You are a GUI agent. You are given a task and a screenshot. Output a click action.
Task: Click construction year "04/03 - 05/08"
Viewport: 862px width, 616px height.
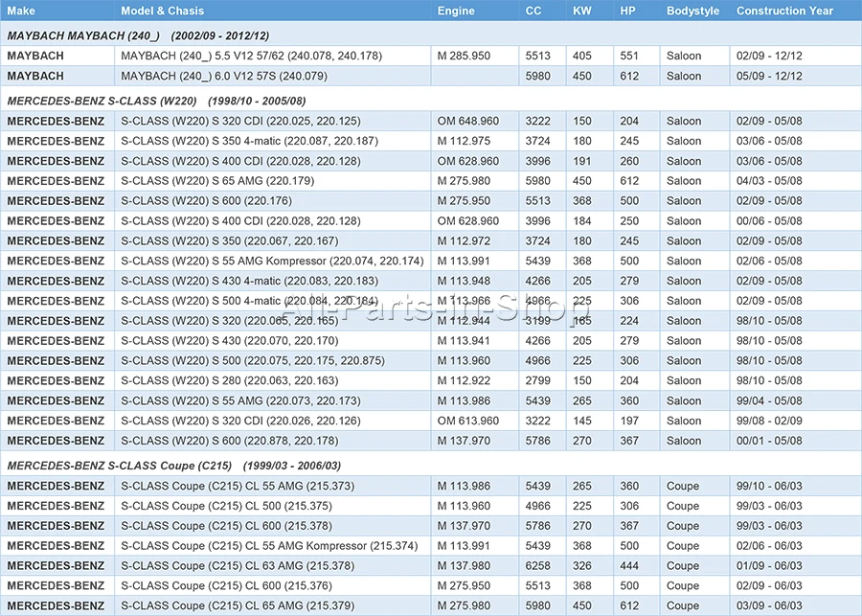[x=769, y=181]
